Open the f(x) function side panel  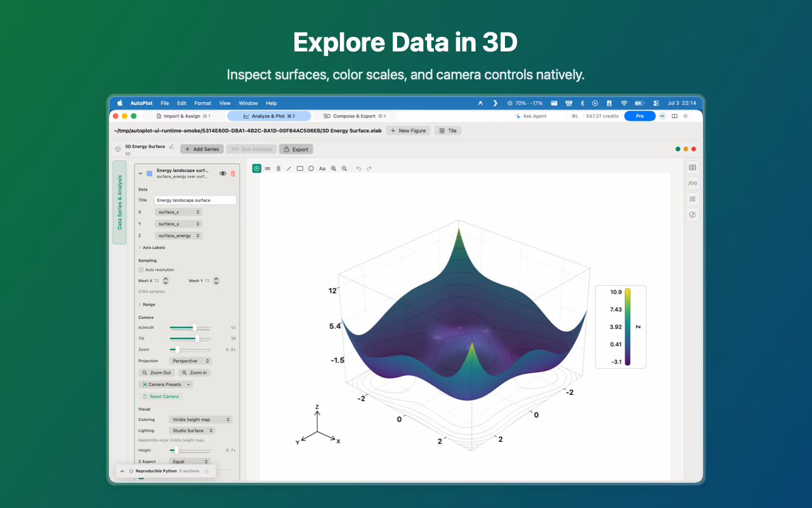click(692, 183)
